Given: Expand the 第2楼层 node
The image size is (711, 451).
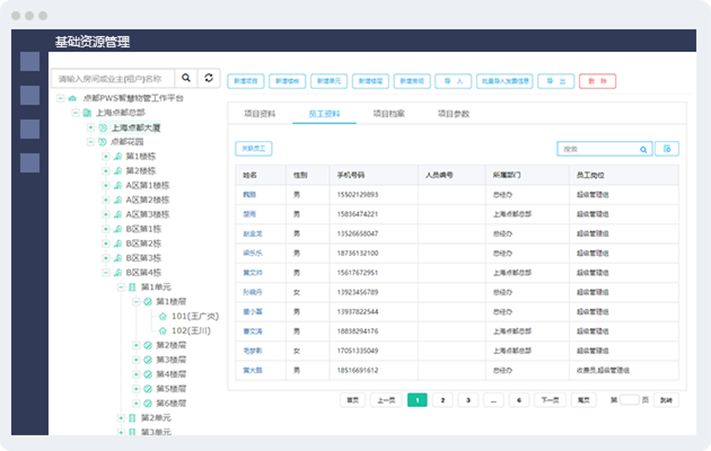Looking at the screenshot, I should [x=136, y=345].
